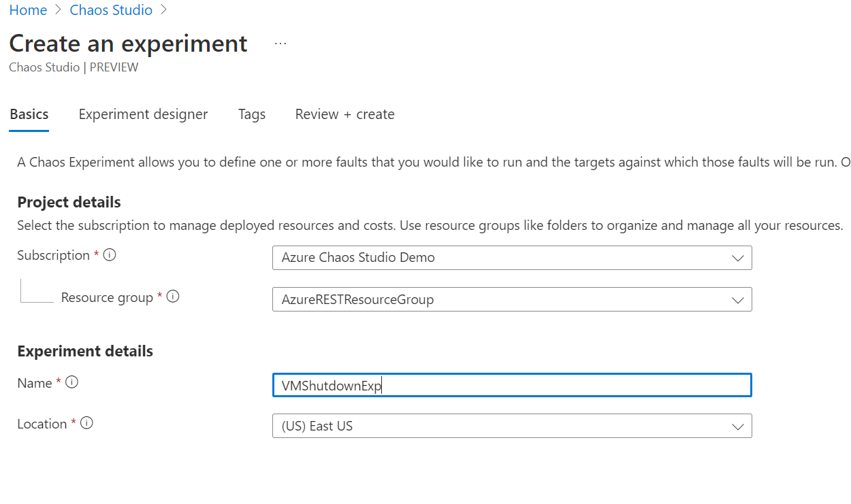Click the info icon beside Resource group

[x=173, y=297]
